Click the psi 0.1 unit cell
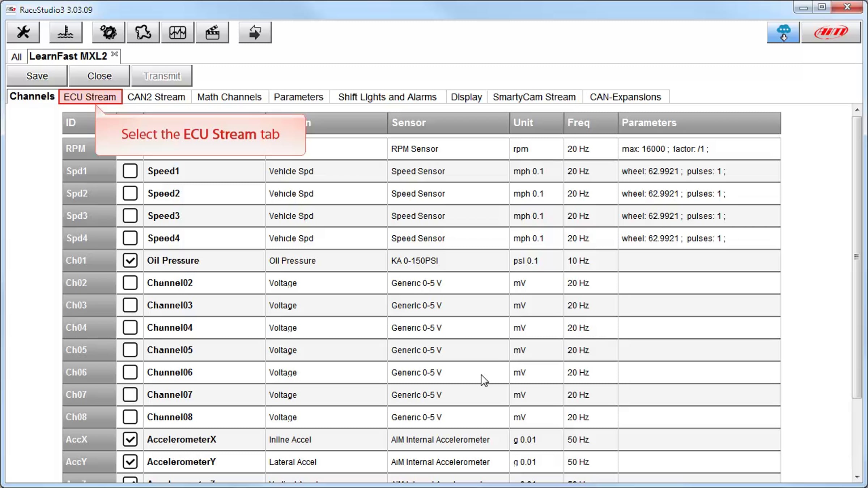 [x=537, y=261]
